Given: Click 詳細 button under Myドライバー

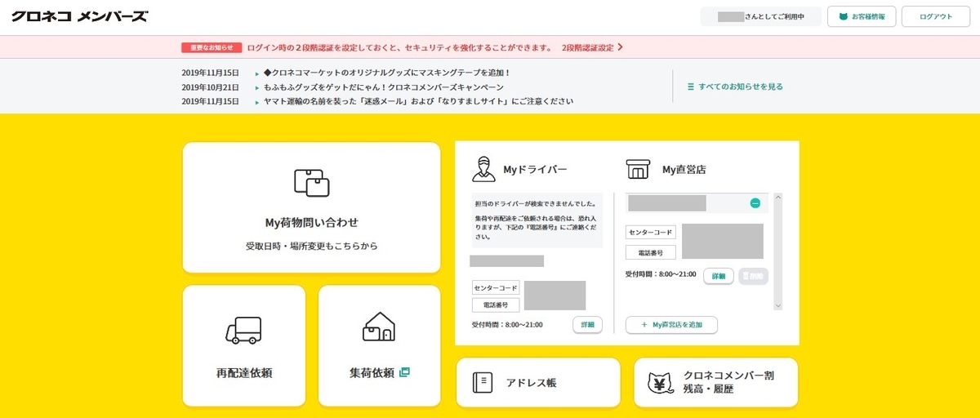Looking at the screenshot, I should (x=587, y=324).
